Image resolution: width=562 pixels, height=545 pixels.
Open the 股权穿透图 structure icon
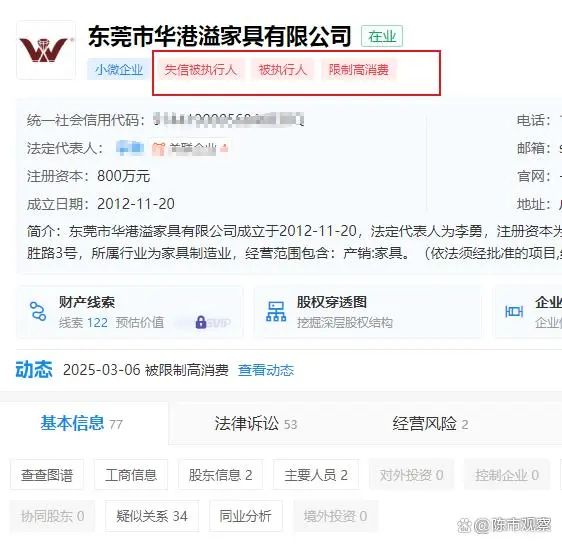pyautogui.click(x=276, y=311)
